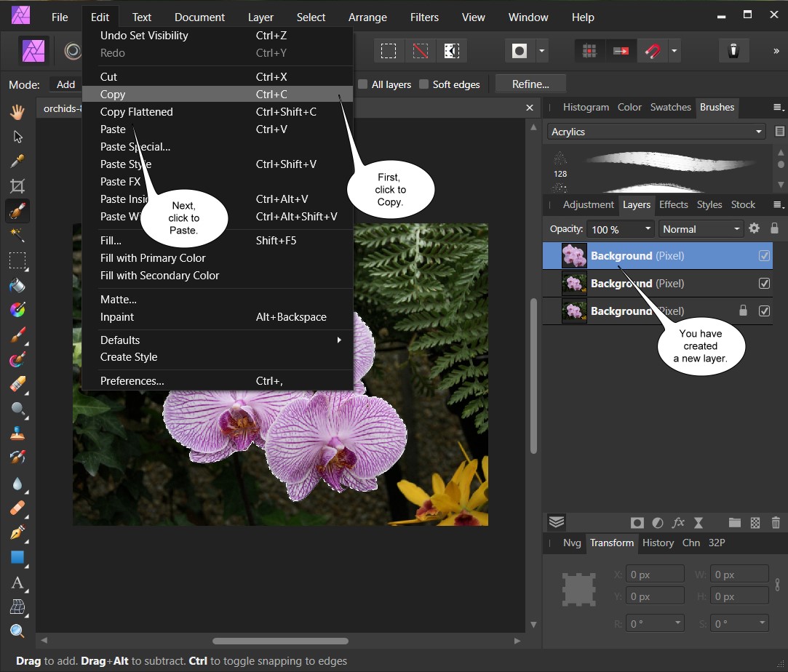Select the Artistic Text tool
788x672 pixels.
point(17,583)
